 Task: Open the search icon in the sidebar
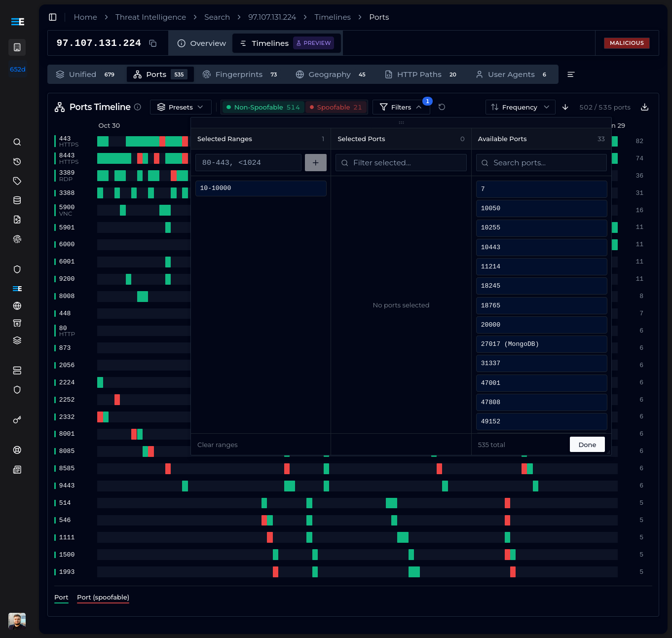[x=17, y=142]
